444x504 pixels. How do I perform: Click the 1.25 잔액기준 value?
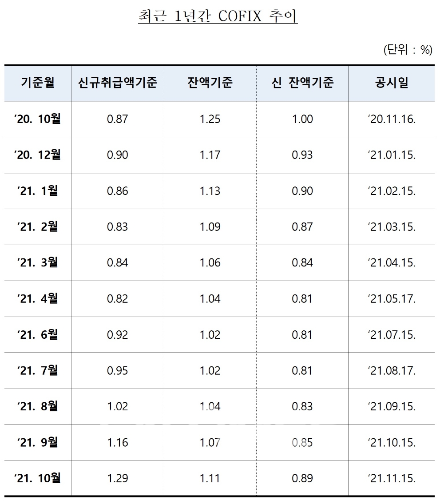click(210, 119)
